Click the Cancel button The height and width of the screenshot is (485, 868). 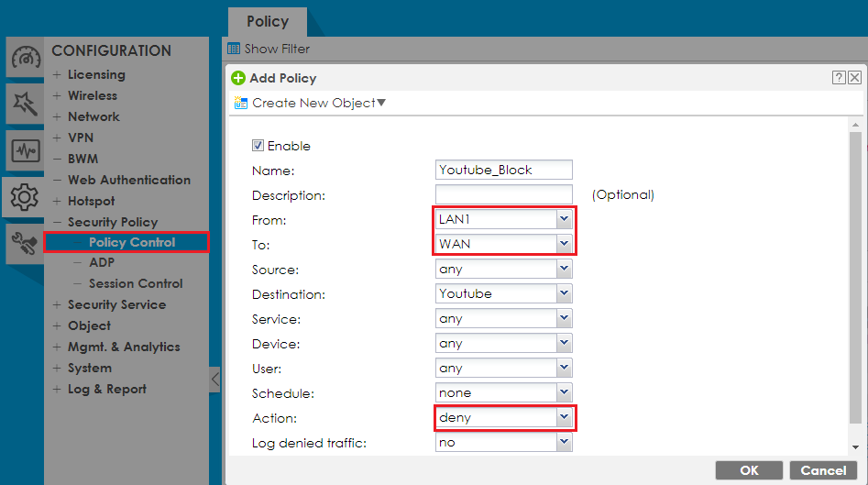pyautogui.click(x=823, y=470)
